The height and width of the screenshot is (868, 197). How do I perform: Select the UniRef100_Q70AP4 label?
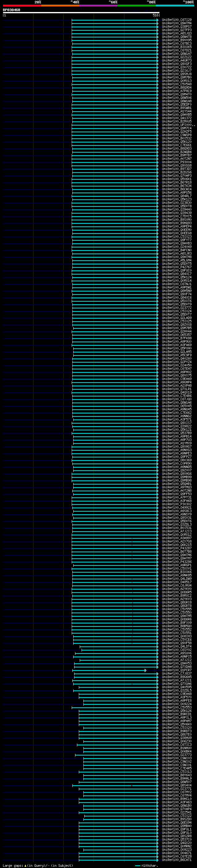pos(177,809)
